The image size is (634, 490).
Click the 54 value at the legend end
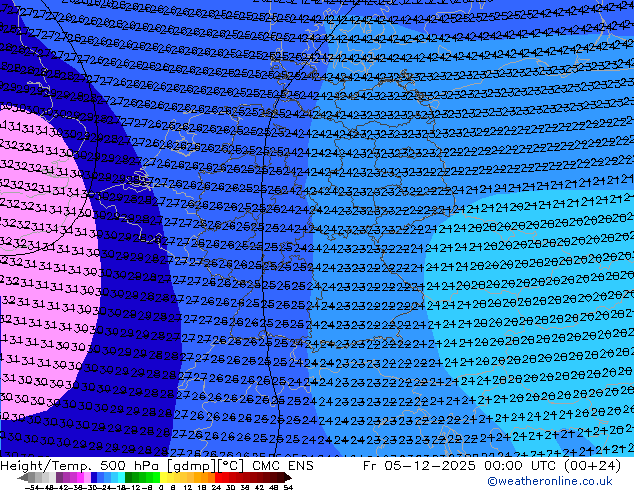pos(288,488)
